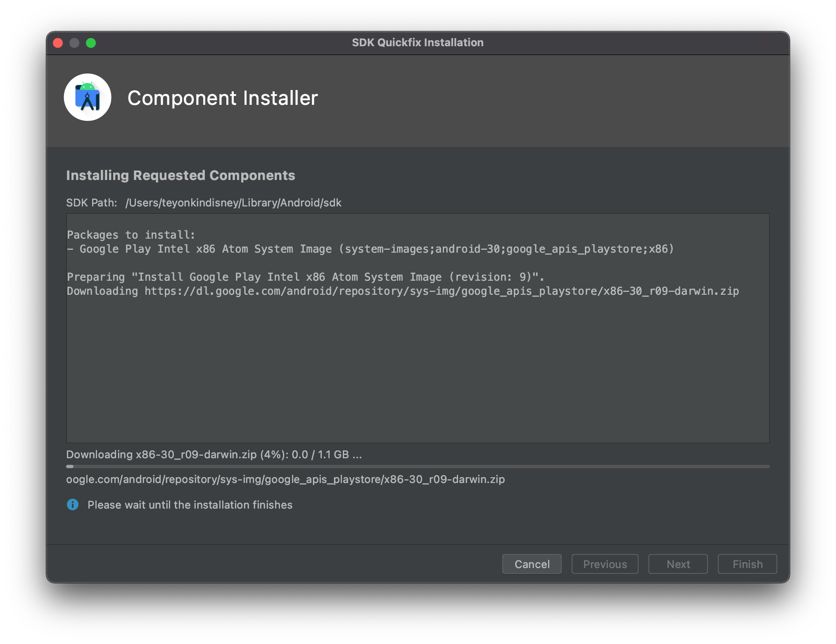Screen dimensions: 836x644
Task: Click the Next button
Action: (678, 564)
